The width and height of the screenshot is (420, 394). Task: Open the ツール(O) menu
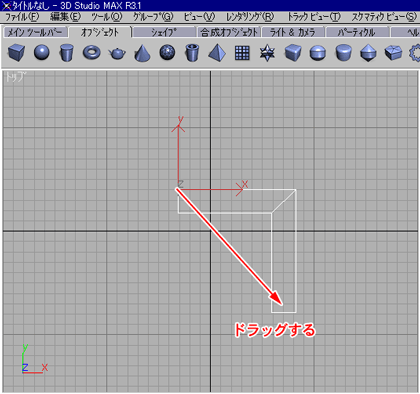coord(107,16)
